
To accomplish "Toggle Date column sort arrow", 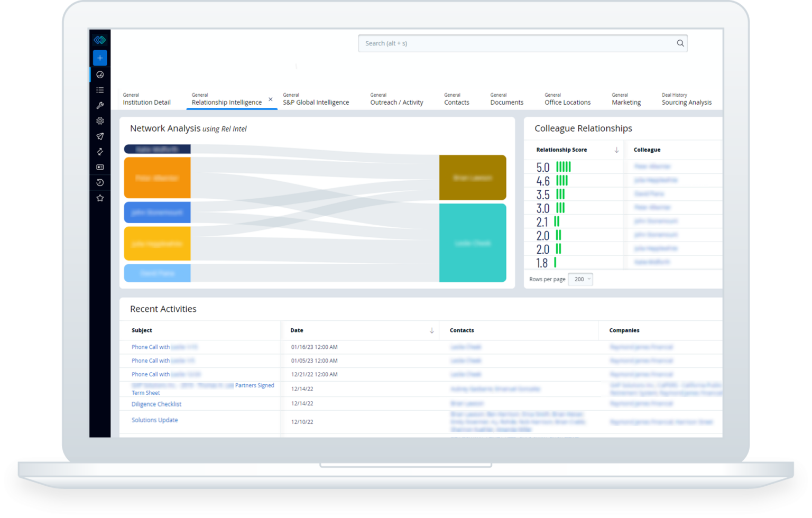I will coord(432,330).
